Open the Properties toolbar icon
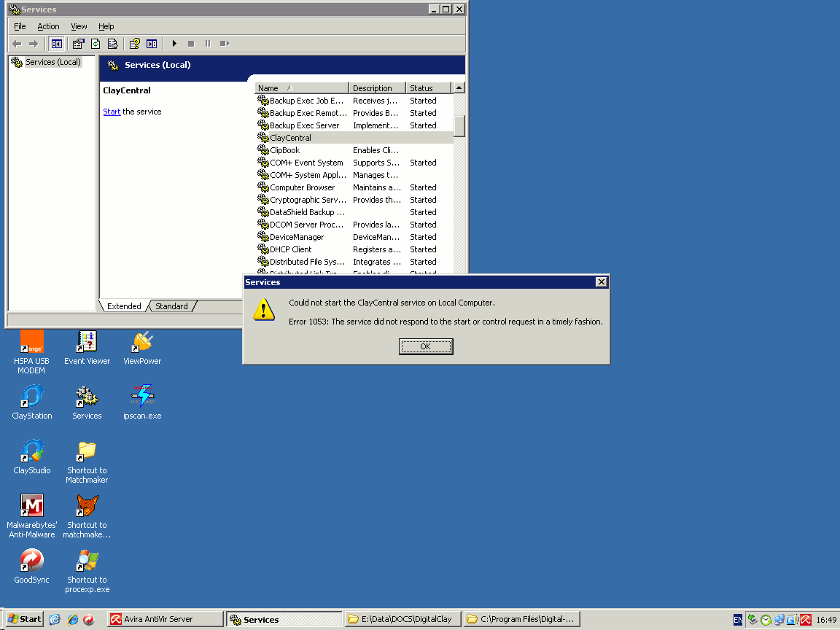The height and width of the screenshot is (630, 840). tap(78, 44)
